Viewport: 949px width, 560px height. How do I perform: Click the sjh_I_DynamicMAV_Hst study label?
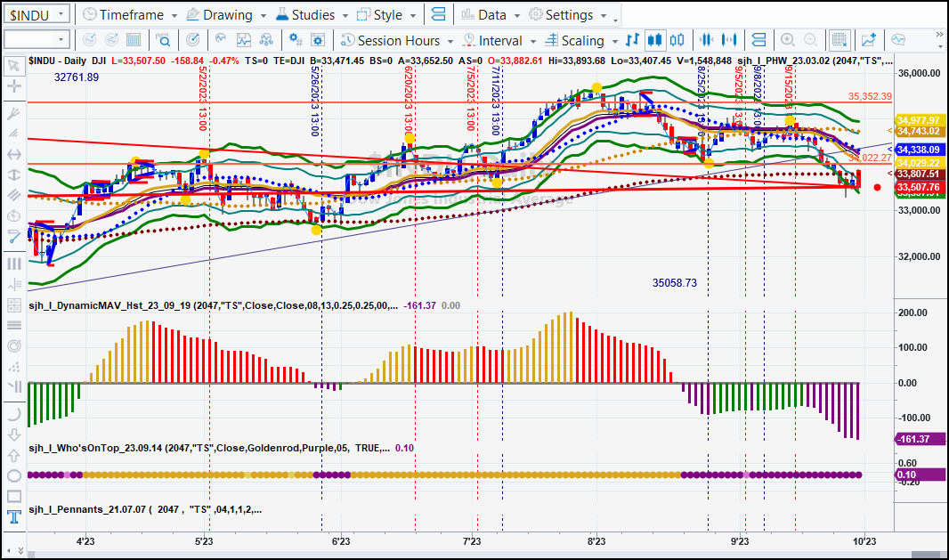click(x=214, y=305)
